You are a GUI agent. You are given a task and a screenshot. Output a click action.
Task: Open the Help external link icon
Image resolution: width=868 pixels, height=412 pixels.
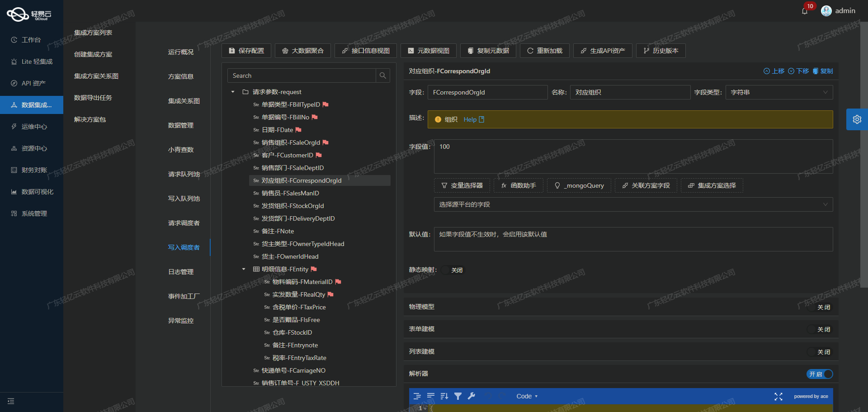pyautogui.click(x=481, y=119)
